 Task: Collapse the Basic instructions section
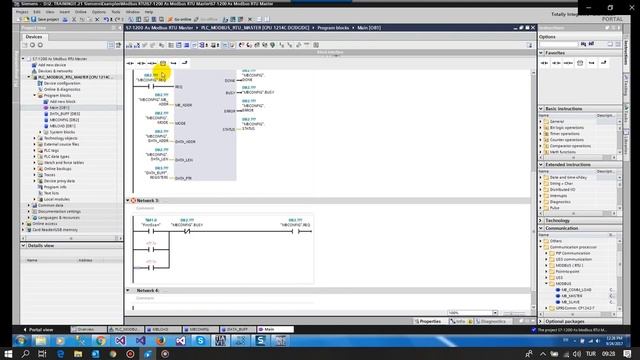[x=541, y=109]
